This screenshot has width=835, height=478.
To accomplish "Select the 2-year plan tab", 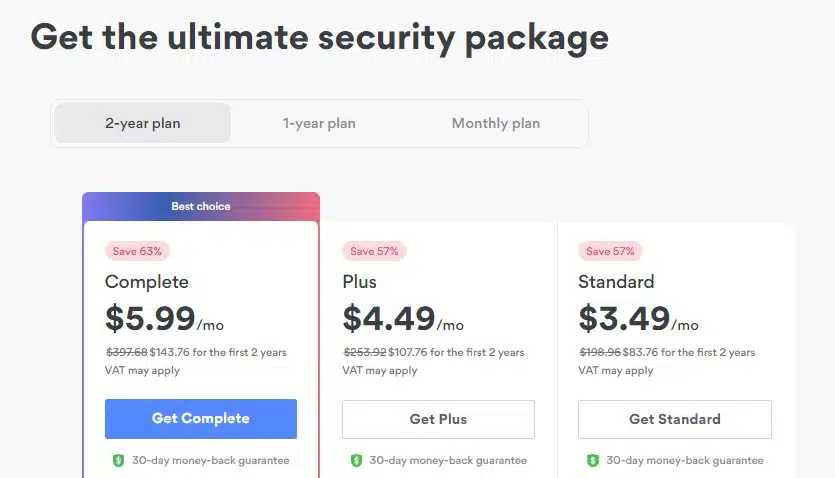I will pyautogui.click(x=143, y=124).
